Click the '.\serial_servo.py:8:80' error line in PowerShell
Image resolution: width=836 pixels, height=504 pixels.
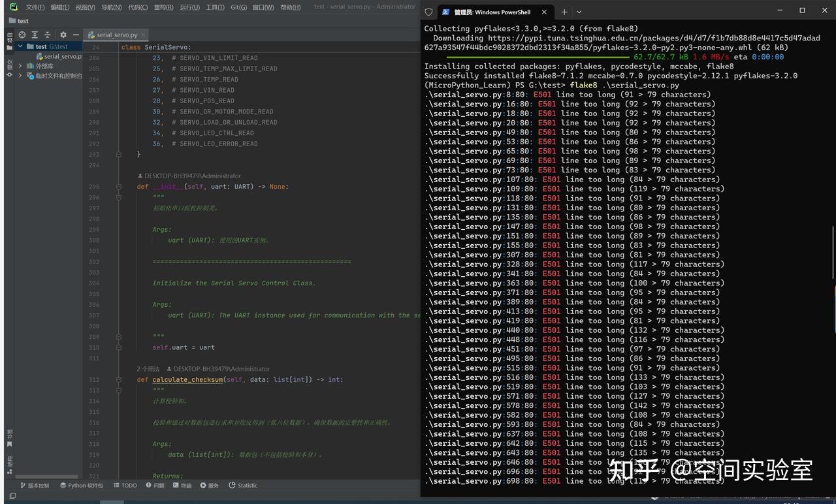point(568,95)
